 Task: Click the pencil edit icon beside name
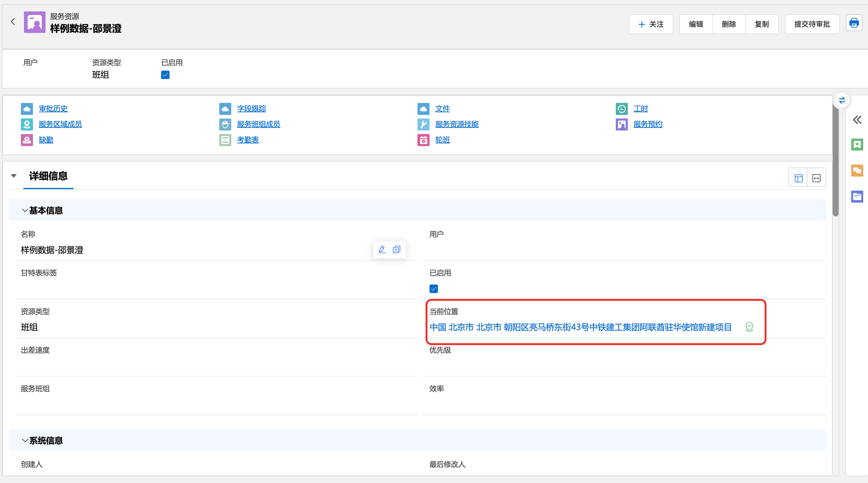(382, 250)
